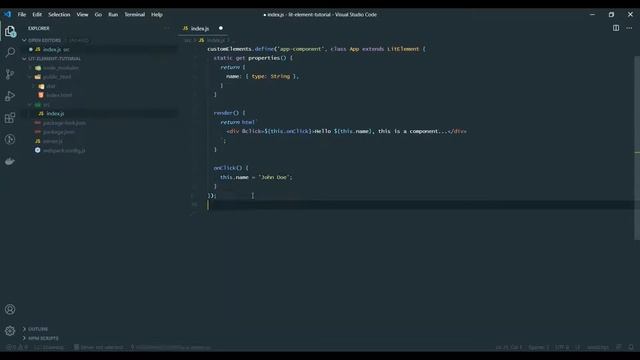The width and height of the screenshot is (640, 360).
Task: Click the unsaved dot on index.js tab
Action: click(221, 28)
